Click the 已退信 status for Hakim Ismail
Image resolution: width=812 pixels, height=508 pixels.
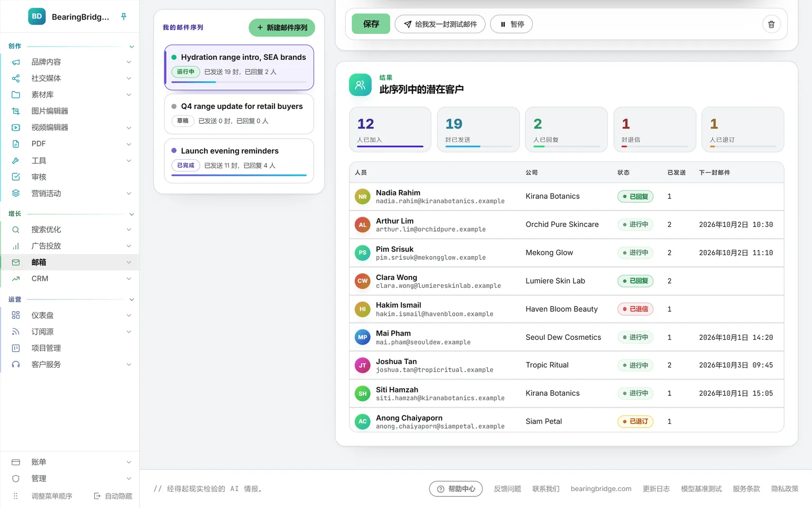[x=635, y=309]
